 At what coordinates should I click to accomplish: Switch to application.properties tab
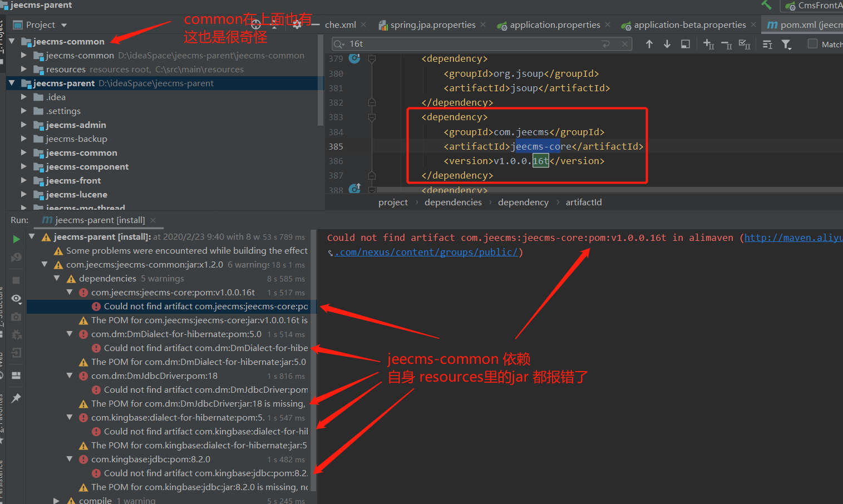point(554,25)
